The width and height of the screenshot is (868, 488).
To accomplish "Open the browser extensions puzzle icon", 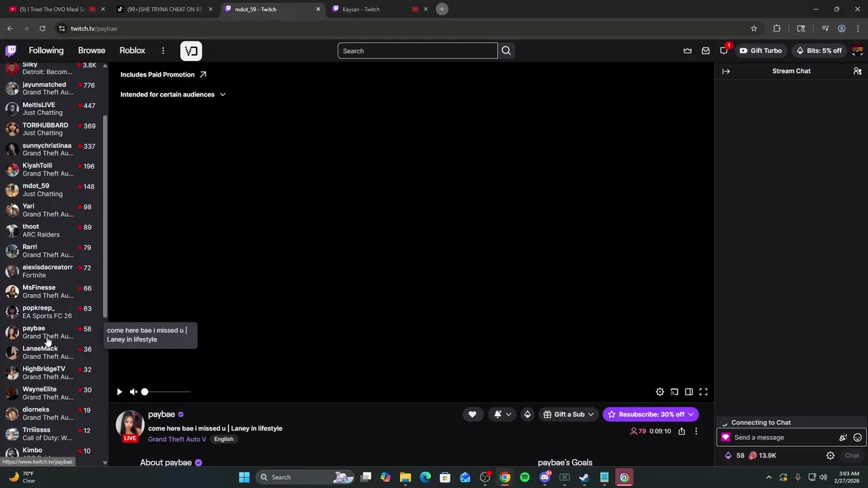I will click(777, 28).
